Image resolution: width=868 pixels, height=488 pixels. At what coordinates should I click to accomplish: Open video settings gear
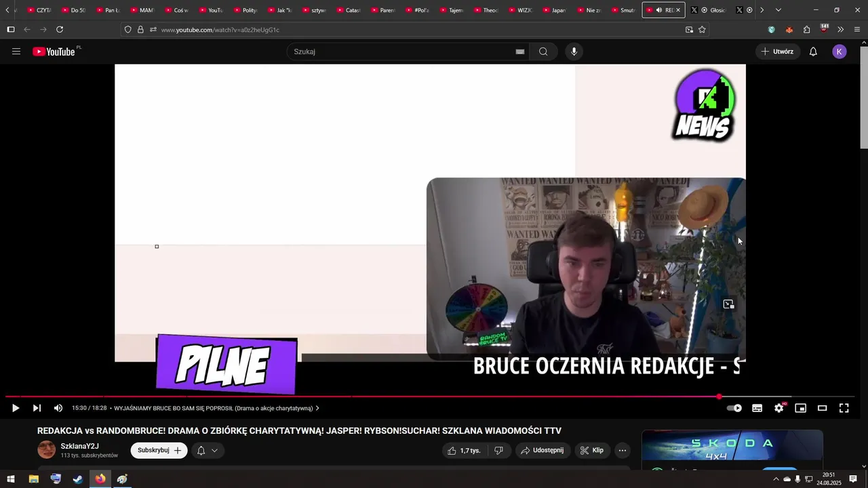point(779,408)
